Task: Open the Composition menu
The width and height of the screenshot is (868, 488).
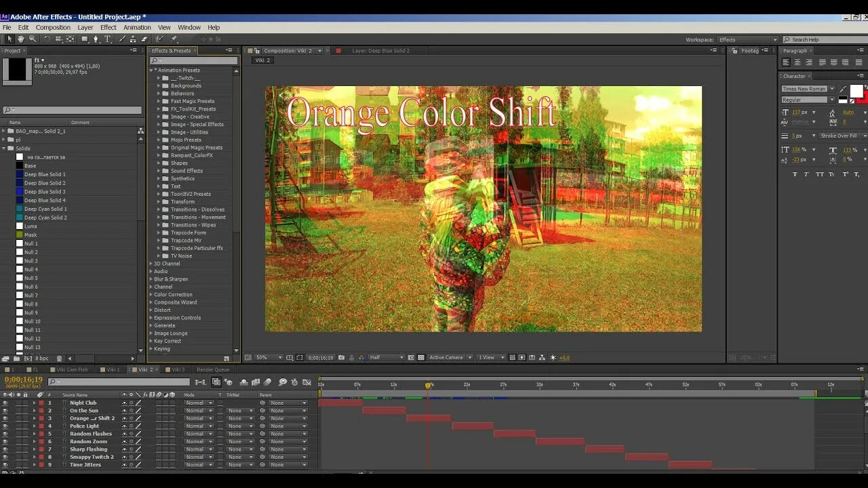Action: [x=53, y=28]
